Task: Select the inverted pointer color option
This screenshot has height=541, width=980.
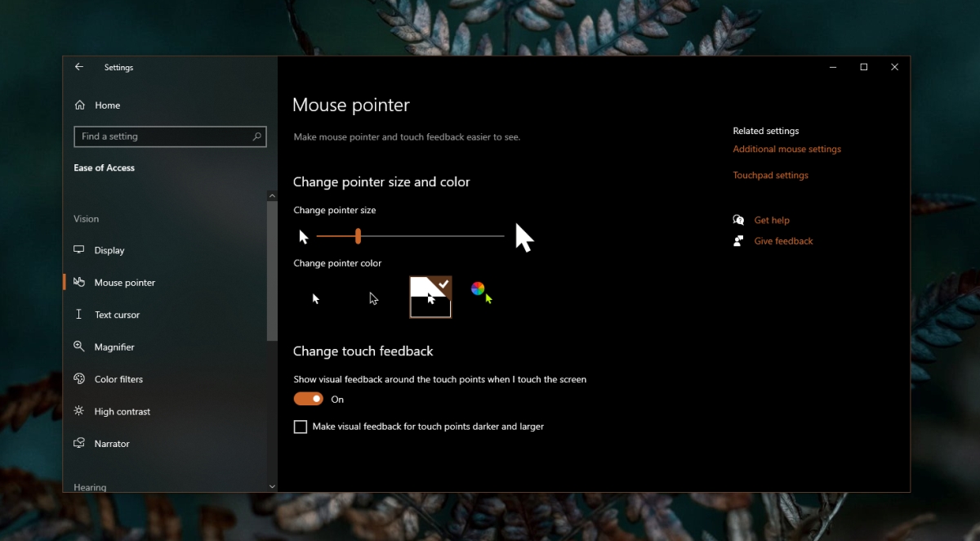Action: click(x=430, y=297)
